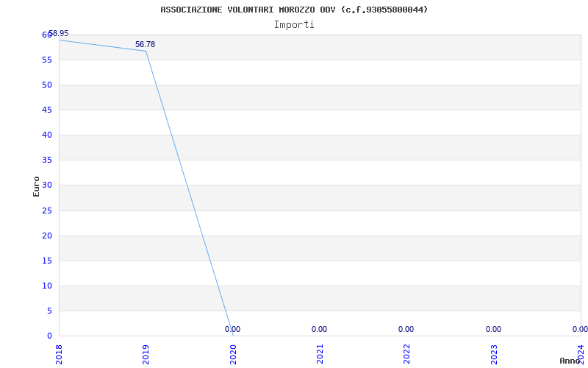Select the 2018 year tick label
This screenshot has height=368, width=588.
tap(59, 355)
